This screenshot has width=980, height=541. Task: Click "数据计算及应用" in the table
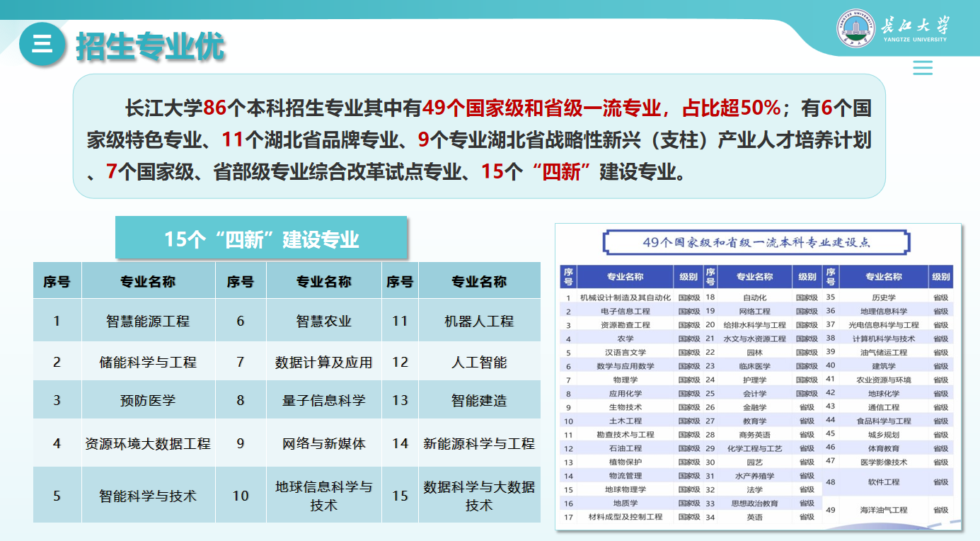tap(324, 362)
